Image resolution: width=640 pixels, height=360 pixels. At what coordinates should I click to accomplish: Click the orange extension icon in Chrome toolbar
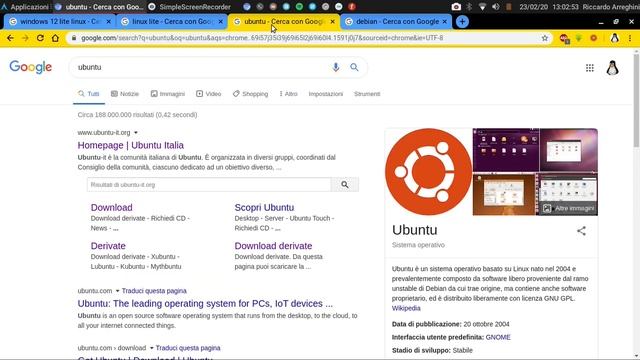pos(593,38)
